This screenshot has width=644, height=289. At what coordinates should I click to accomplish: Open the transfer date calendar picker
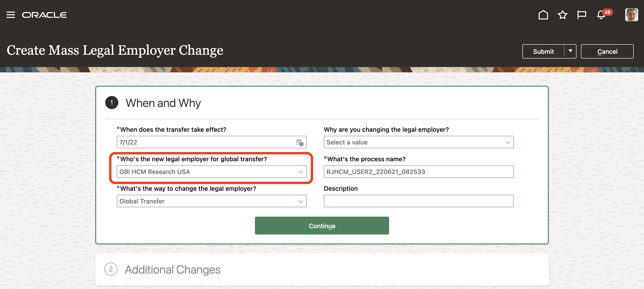(300, 142)
